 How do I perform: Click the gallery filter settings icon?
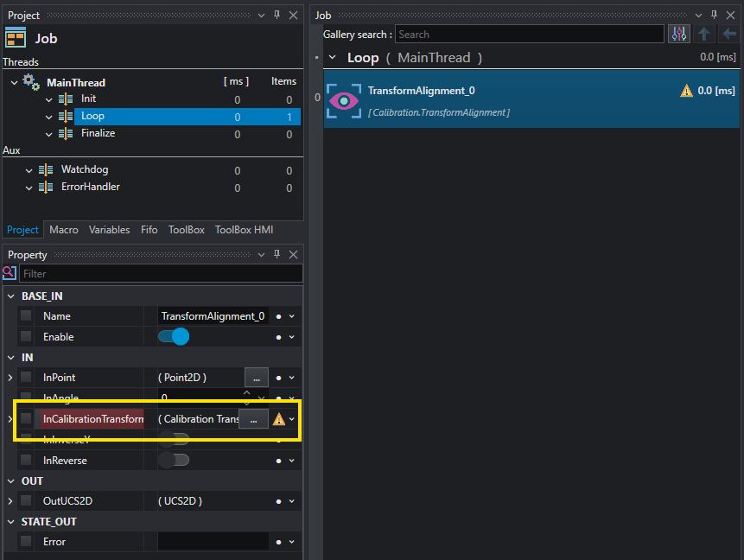679,35
